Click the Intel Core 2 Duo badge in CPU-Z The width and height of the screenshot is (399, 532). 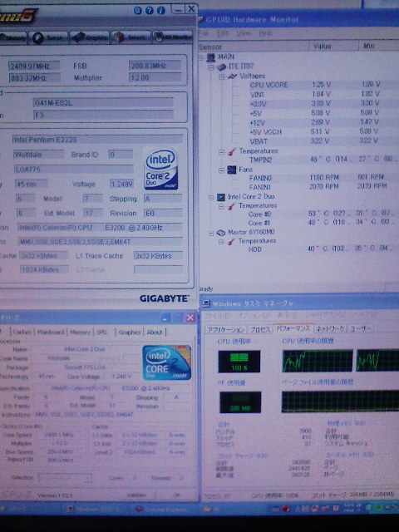(167, 362)
